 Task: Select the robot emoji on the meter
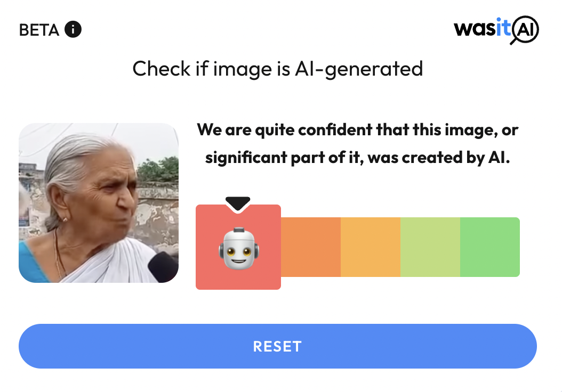pyautogui.click(x=239, y=248)
